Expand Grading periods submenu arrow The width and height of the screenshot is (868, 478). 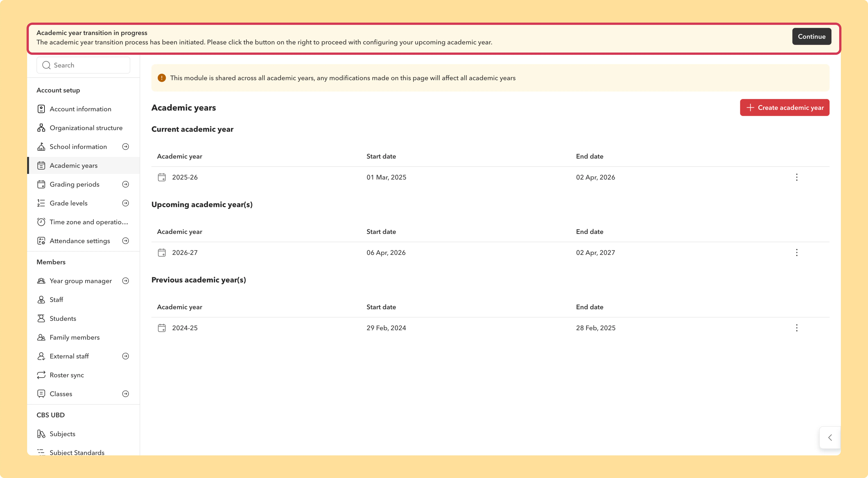click(125, 184)
